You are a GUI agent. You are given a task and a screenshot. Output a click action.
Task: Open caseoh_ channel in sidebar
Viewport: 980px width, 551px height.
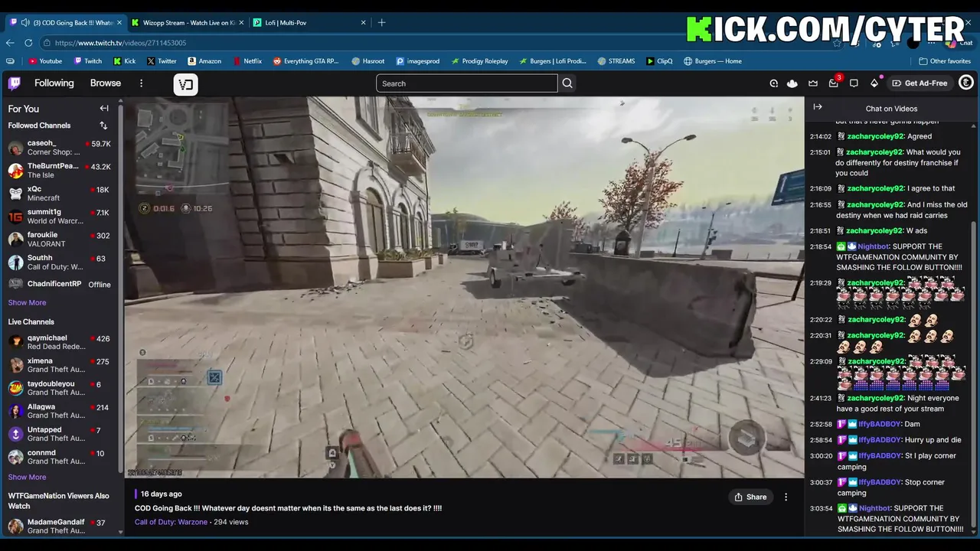pos(60,148)
